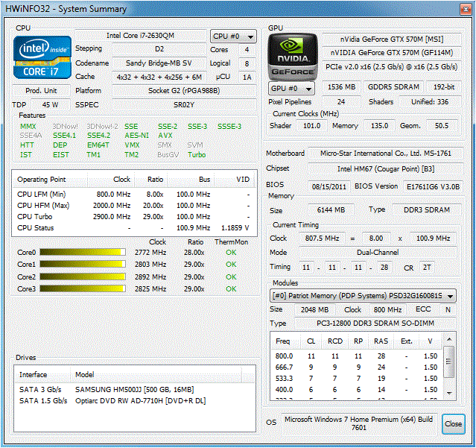Viewport: 476px width, 448px height.
Task: Click the BIOS date 08/15/2011 field
Action: tap(329, 186)
